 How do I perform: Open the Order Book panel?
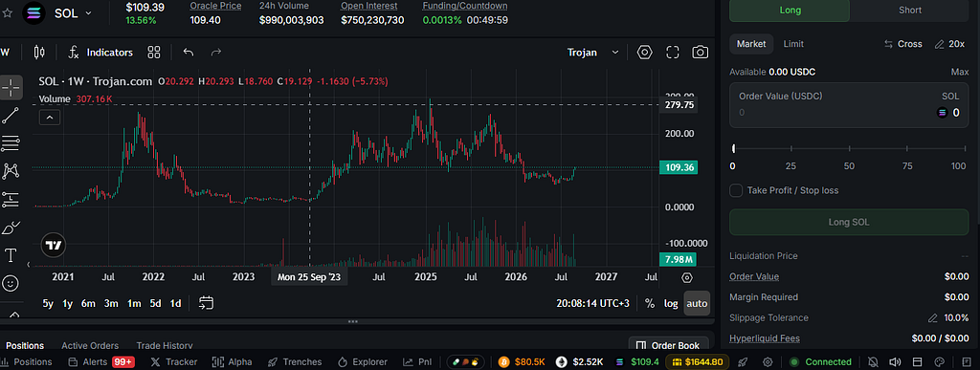pyautogui.click(x=669, y=345)
